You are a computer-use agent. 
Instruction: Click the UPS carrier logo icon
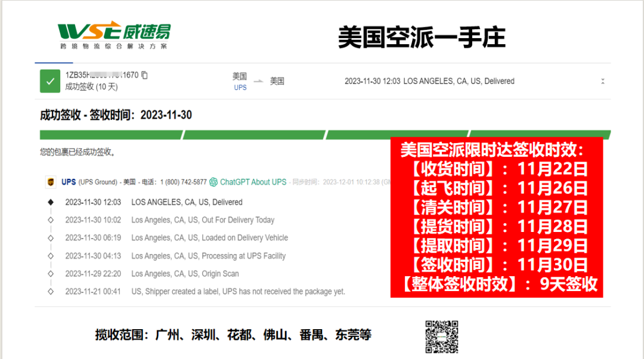point(51,182)
